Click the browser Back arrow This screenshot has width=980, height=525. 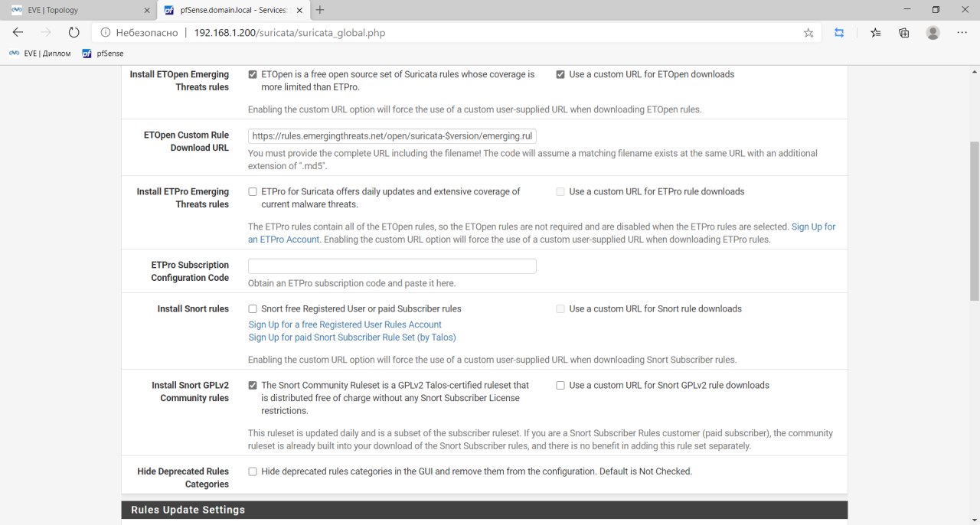[x=18, y=33]
